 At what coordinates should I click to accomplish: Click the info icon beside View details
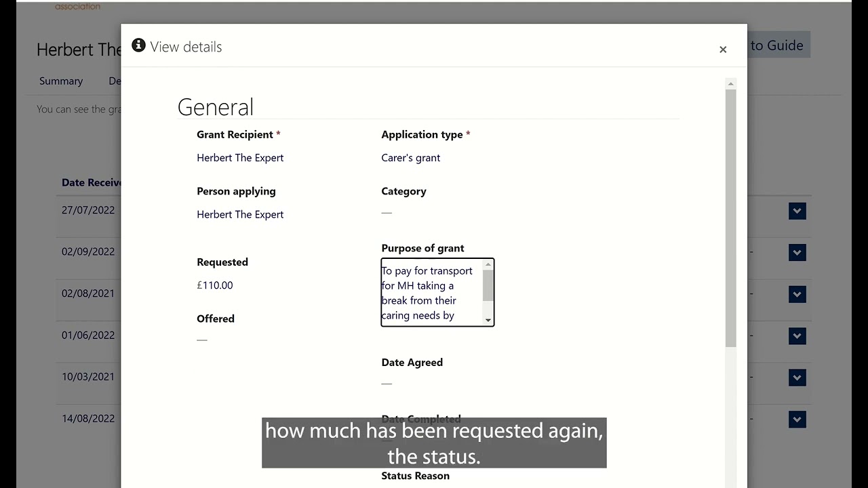pyautogui.click(x=138, y=45)
